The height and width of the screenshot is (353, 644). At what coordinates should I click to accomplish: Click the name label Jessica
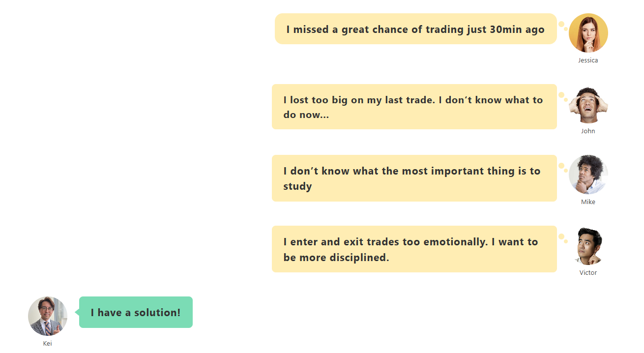[x=588, y=60]
